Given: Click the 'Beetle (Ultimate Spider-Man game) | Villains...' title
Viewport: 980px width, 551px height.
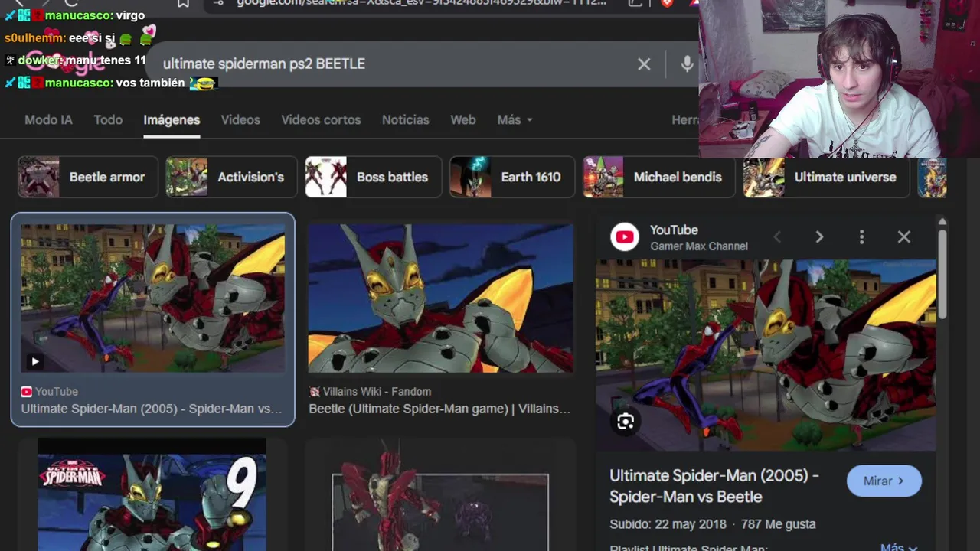Looking at the screenshot, I should tap(439, 409).
